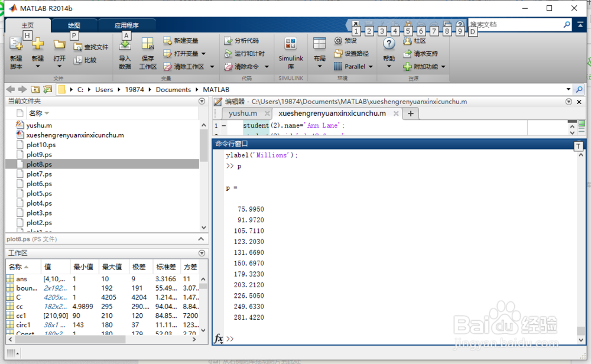Open the Workspace panel actions menu
The width and height of the screenshot is (591, 364).
tap(202, 253)
